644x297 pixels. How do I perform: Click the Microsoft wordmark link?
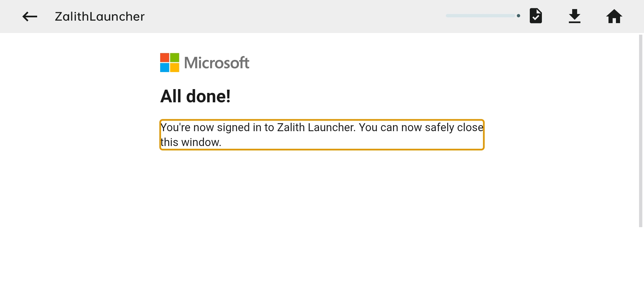click(x=217, y=62)
